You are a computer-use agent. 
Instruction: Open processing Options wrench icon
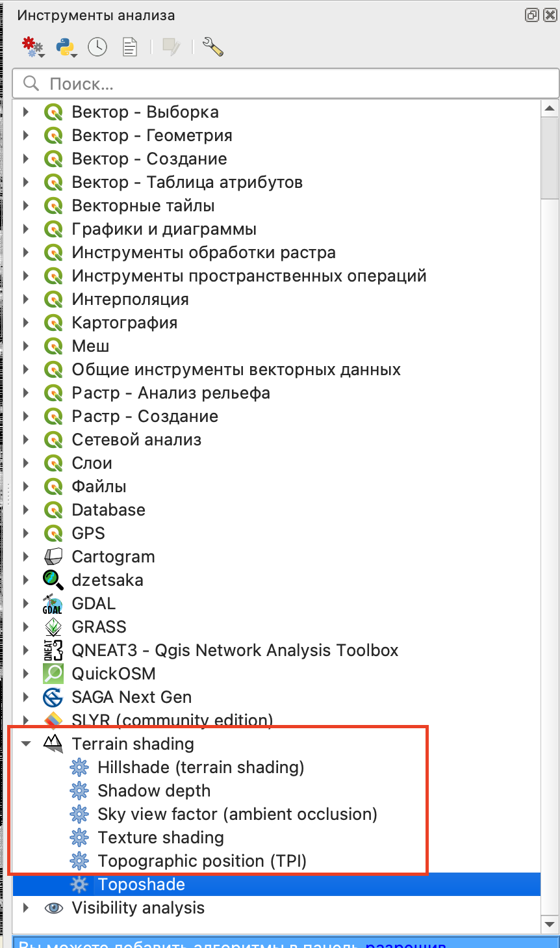pos(213,47)
